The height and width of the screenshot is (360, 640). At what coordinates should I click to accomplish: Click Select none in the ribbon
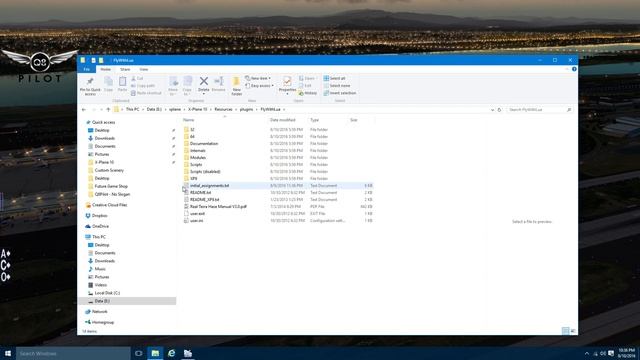coord(337,86)
